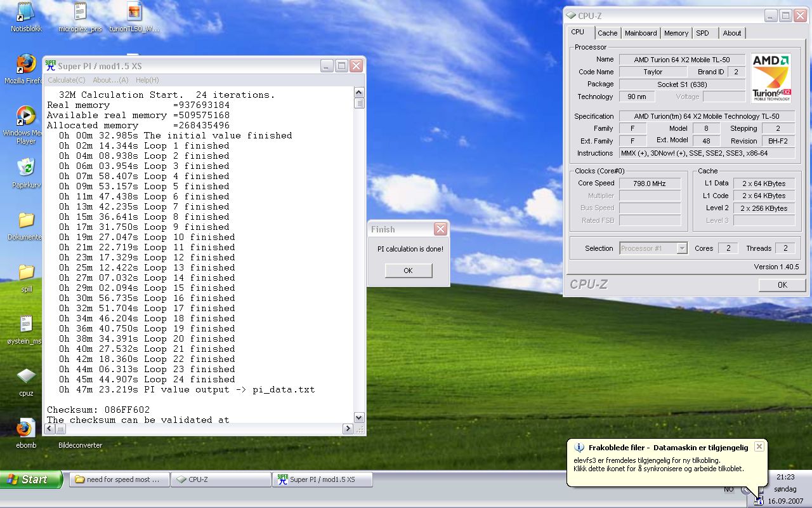Expand the Processor #1 selection dropdown

point(682,248)
